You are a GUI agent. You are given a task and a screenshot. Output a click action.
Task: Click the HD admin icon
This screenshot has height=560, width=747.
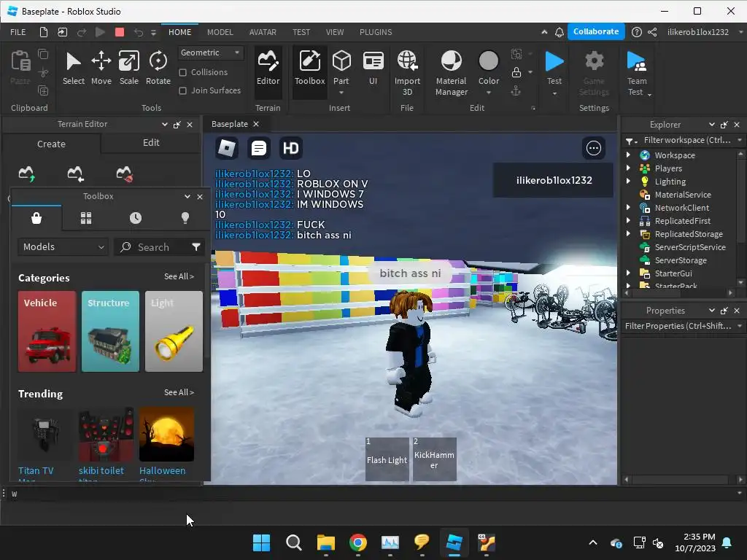pos(290,148)
